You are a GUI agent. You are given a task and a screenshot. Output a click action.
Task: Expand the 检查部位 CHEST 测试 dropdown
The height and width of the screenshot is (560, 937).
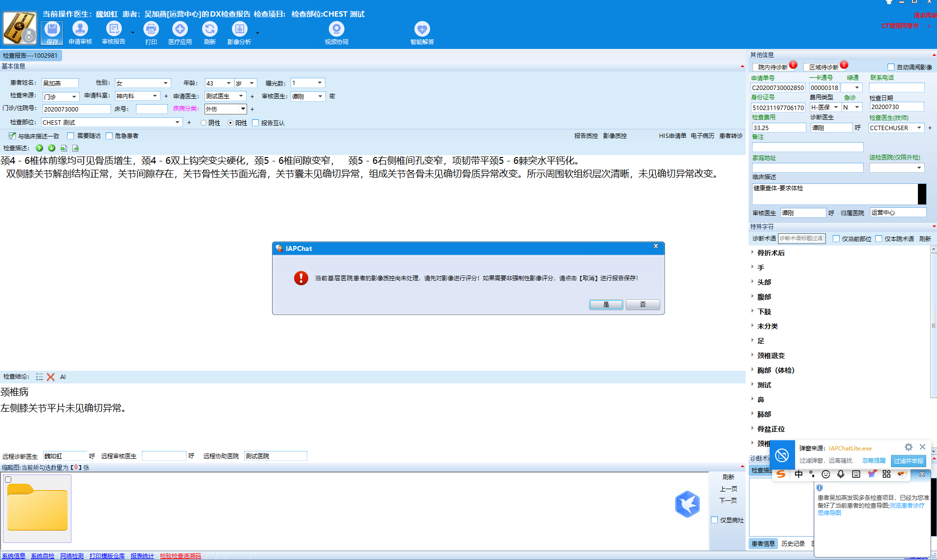[177, 122]
